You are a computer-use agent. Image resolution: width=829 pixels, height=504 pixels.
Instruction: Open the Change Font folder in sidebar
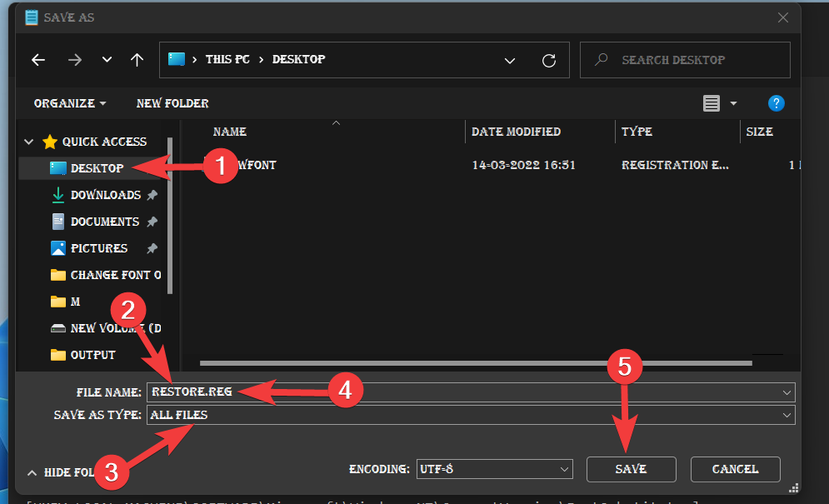(x=116, y=275)
